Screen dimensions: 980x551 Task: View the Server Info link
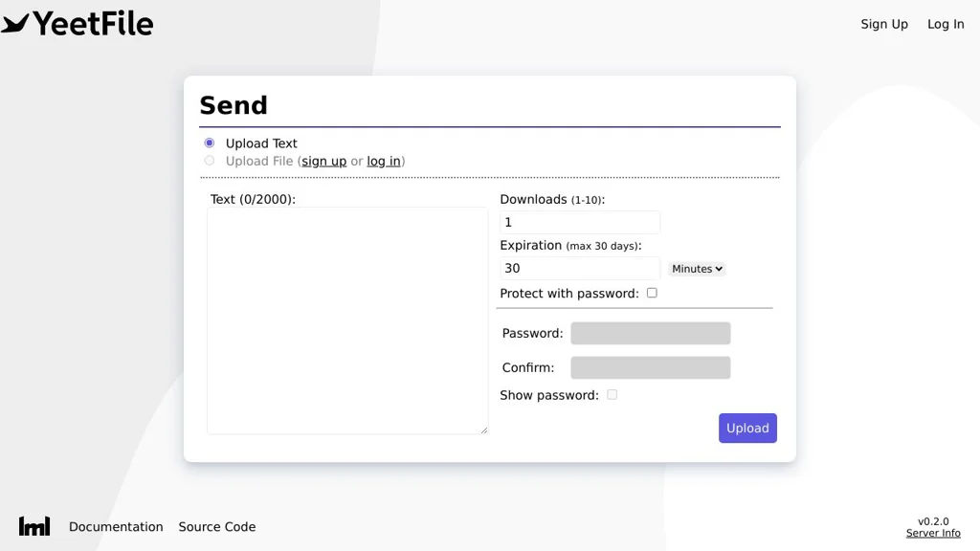tap(933, 534)
